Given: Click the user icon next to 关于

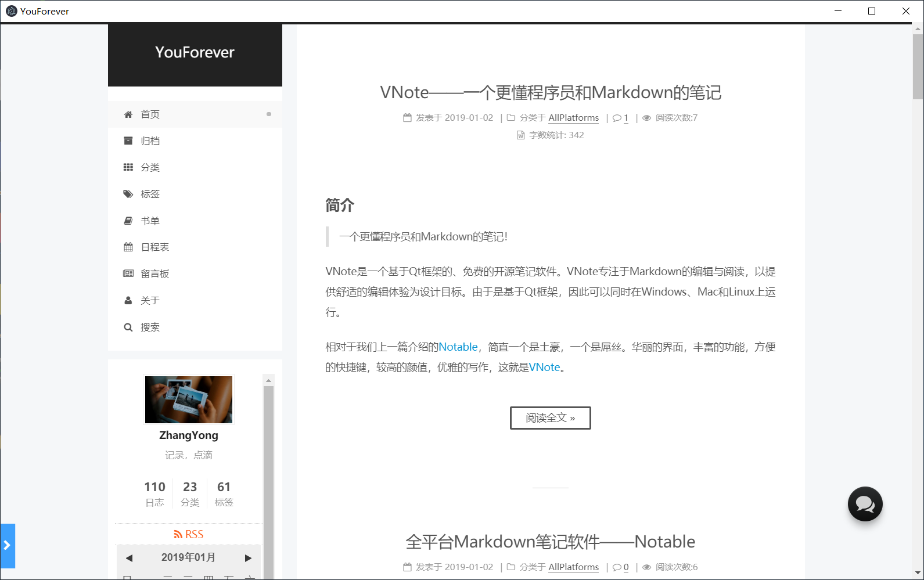Looking at the screenshot, I should 128,300.
